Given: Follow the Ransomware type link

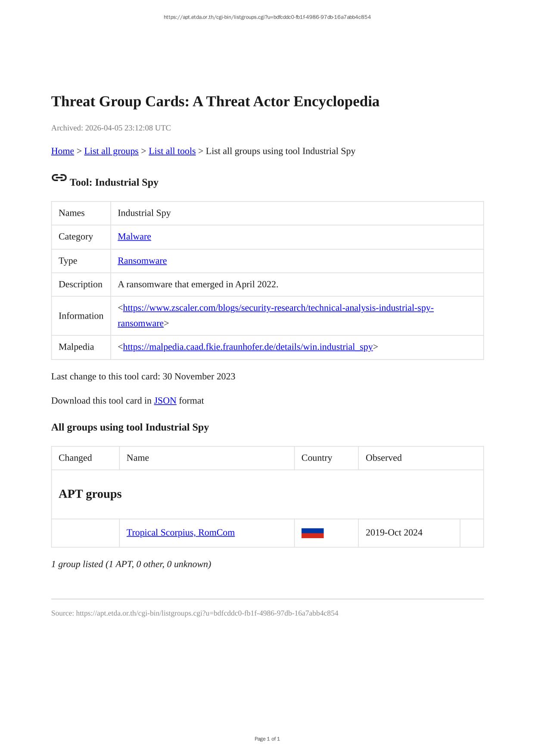Looking at the screenshot, I should point(142,261).
